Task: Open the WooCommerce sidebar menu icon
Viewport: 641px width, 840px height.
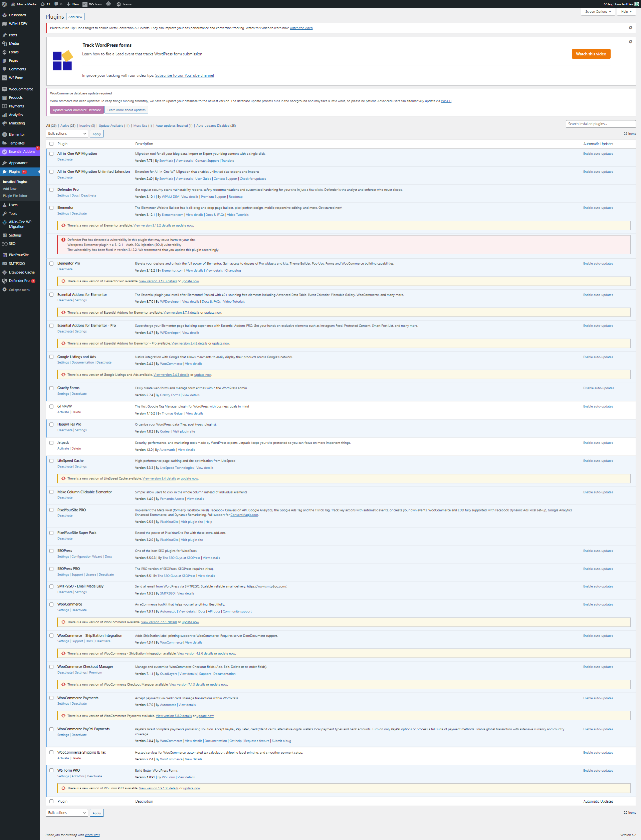Action: tap(5, 89)
